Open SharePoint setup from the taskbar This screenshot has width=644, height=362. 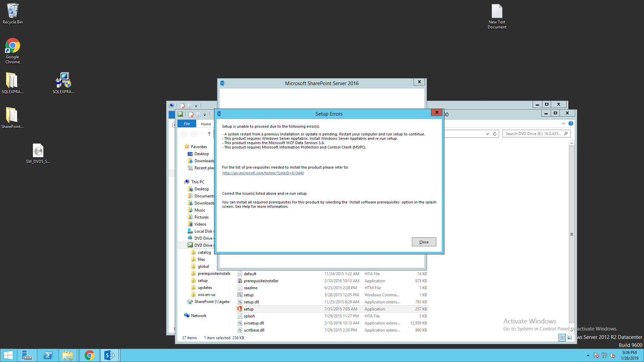(x=109, y=355)
